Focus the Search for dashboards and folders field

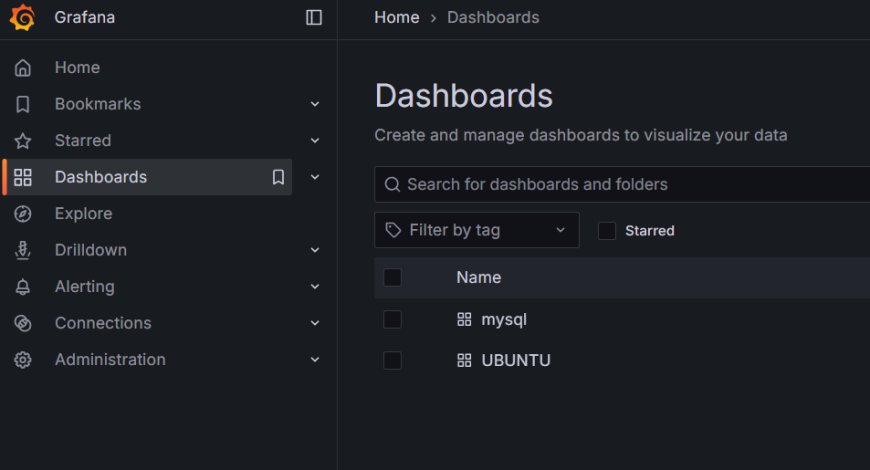(622, 184)
